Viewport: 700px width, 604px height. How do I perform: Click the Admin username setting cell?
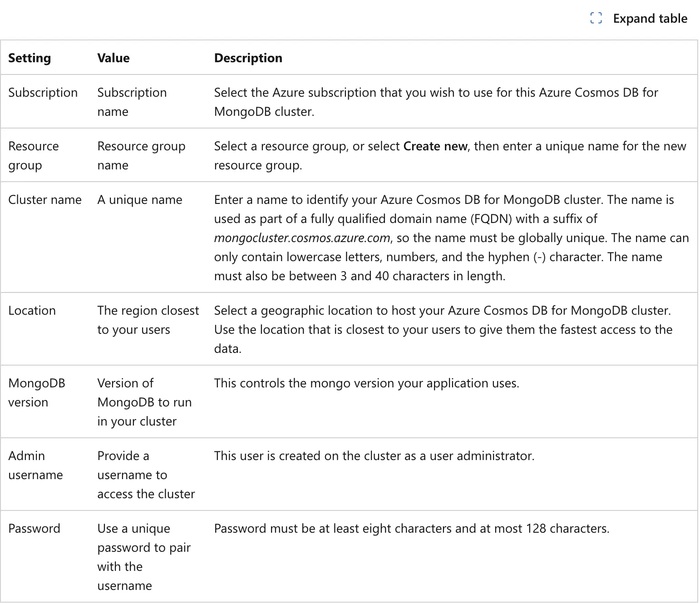click(36, 465)
